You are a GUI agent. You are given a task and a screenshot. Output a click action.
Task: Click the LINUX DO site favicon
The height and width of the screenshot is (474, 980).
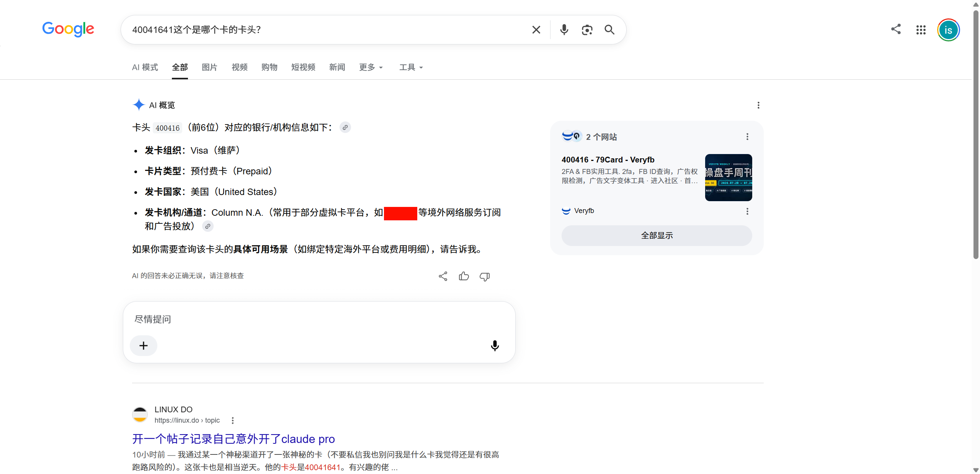pyautogui.click(x=140, y=415)
